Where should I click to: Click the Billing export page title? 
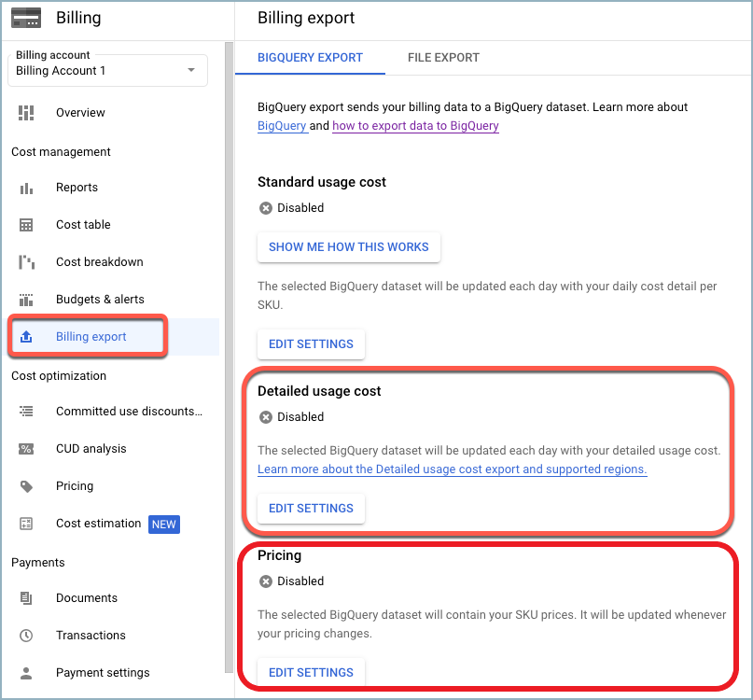pyautogui.click(x=306, y=18)
